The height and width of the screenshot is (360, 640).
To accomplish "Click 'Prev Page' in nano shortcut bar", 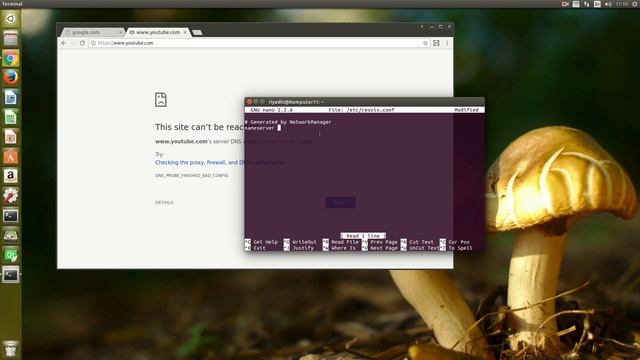I will tap(384, 242).
